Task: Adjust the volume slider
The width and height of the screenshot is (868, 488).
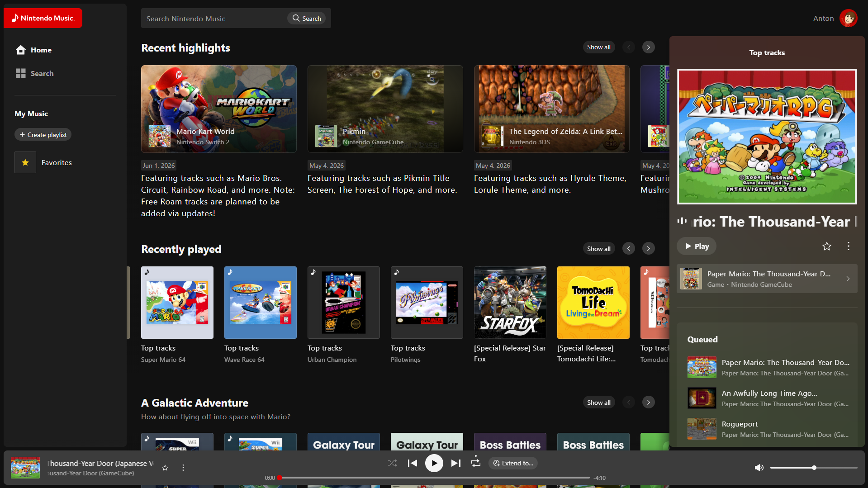Action: pyautogui.click(x=814, y=468)
